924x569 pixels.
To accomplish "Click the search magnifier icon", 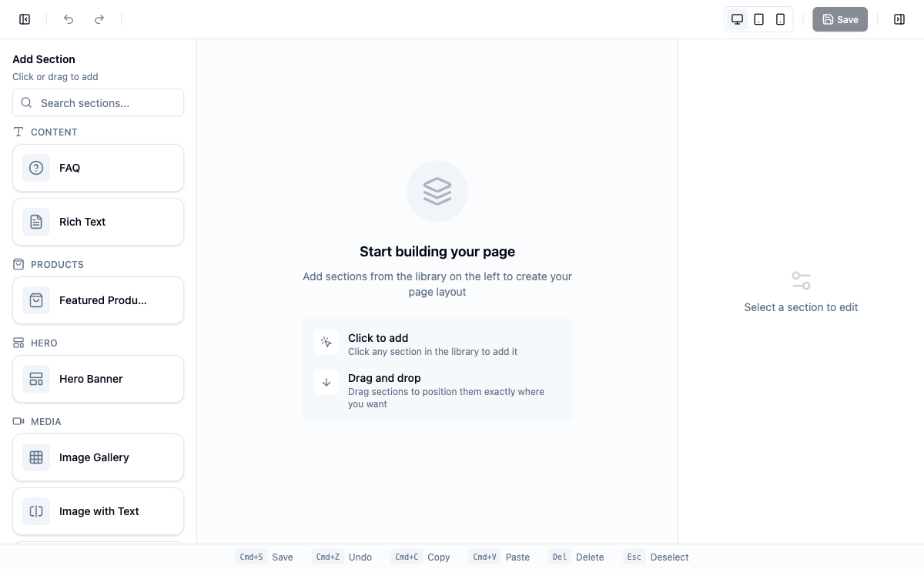I will 26,102.
